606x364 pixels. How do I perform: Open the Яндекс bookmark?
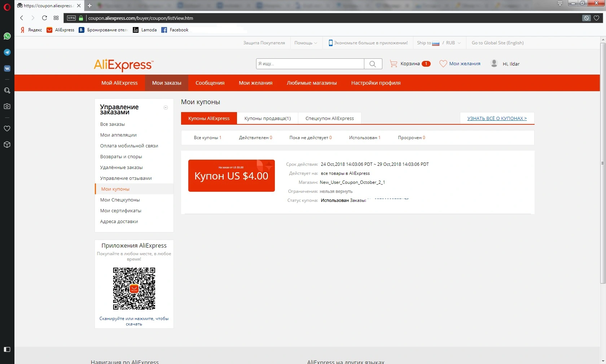[x=31, y=30]
